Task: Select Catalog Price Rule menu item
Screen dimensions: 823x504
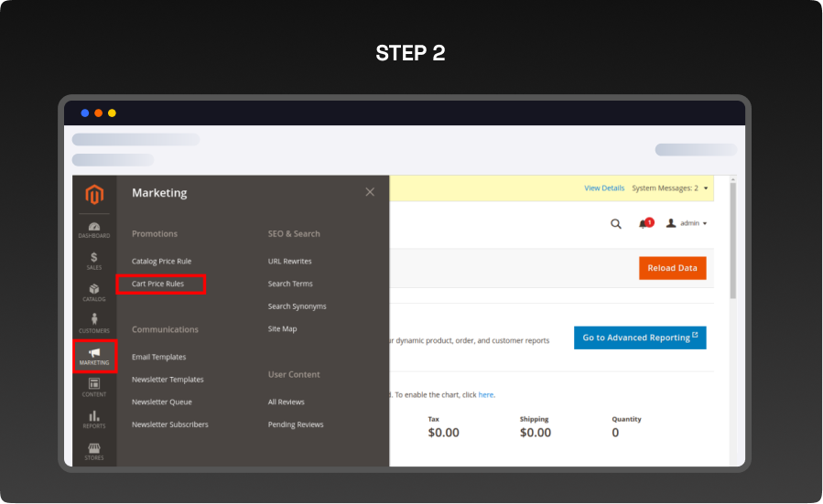Action: coord(161,262)
